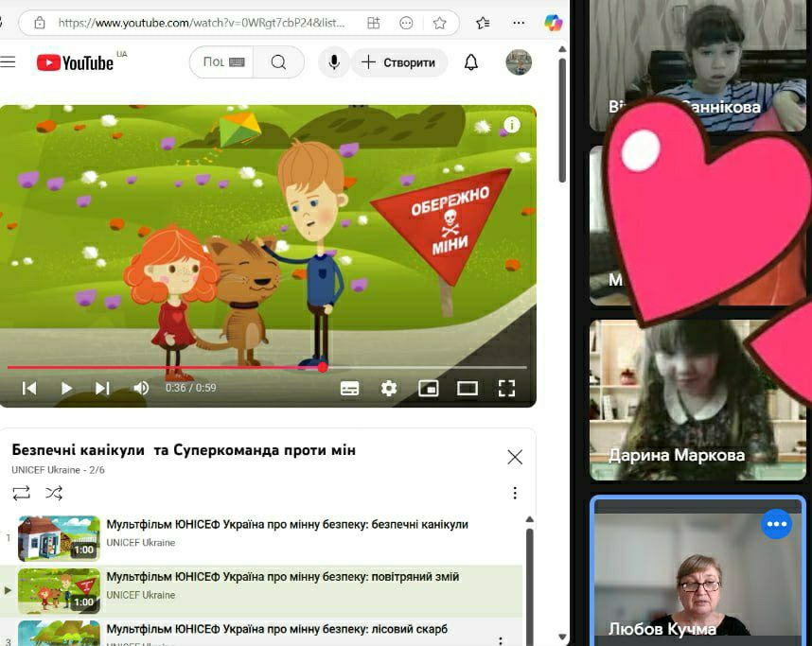Go to the YouTube home logo
The height and width of the screenshot is (646, 812).
(75, 62)
